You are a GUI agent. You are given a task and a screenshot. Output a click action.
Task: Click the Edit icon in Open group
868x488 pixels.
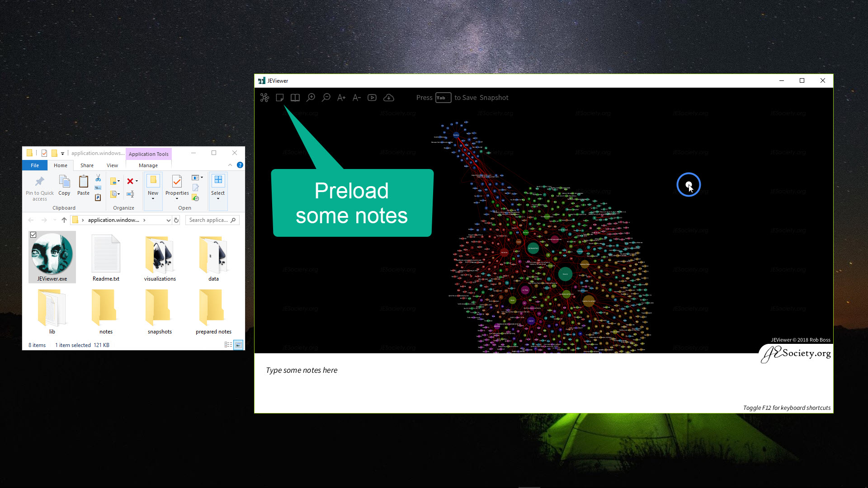[x=195, y=188]
